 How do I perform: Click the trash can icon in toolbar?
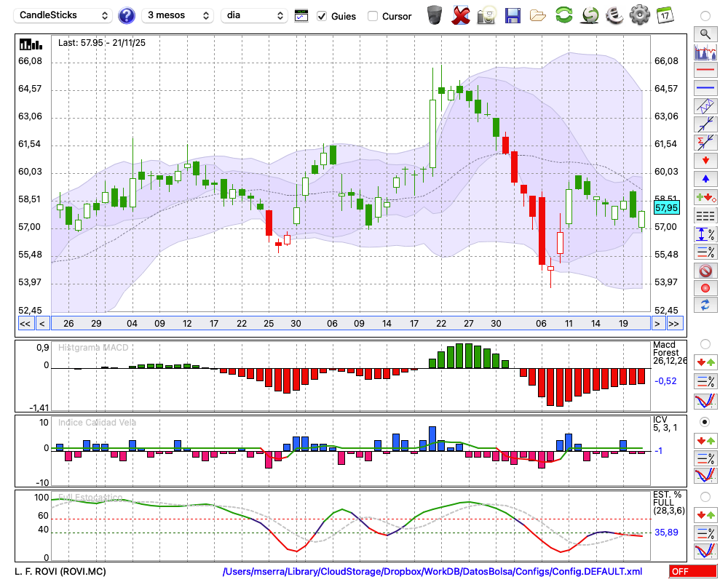(x=435, y=15)
